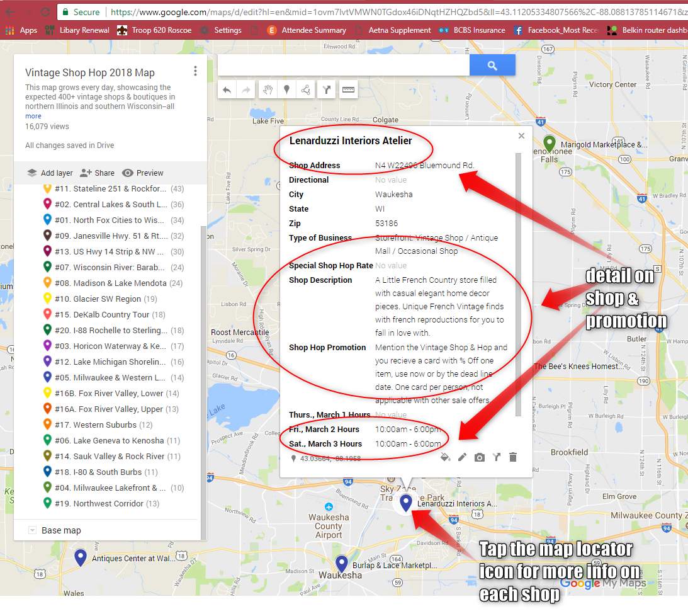Open the Attendee Summary bookmark
Viewport: 688px width, 616px height.
(x=307, y=30)
